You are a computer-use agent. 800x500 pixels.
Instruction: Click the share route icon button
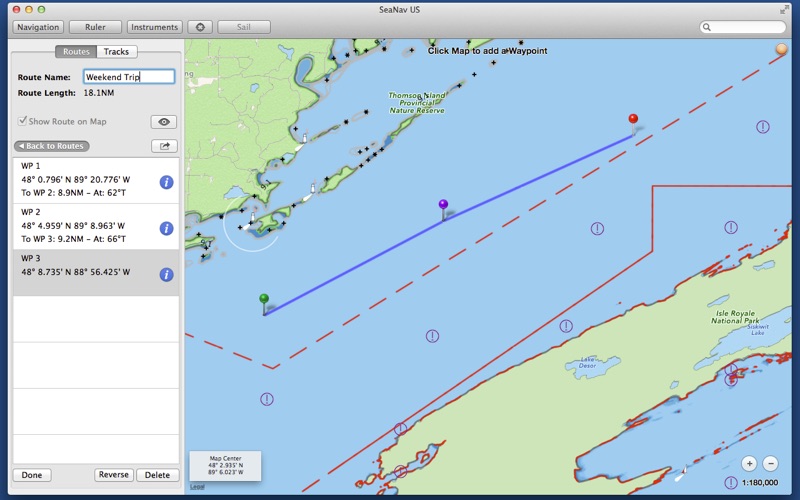[x=163, y=146]
